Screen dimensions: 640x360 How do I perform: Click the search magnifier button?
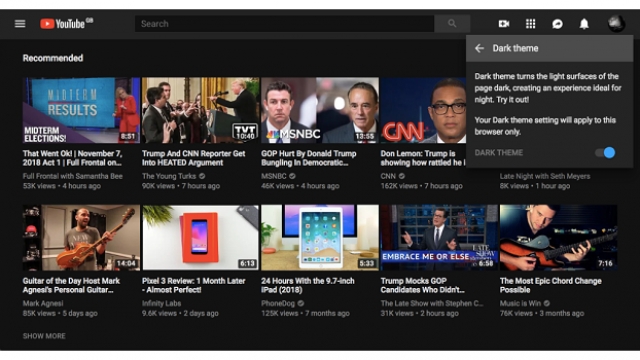[x=452, y=24]
